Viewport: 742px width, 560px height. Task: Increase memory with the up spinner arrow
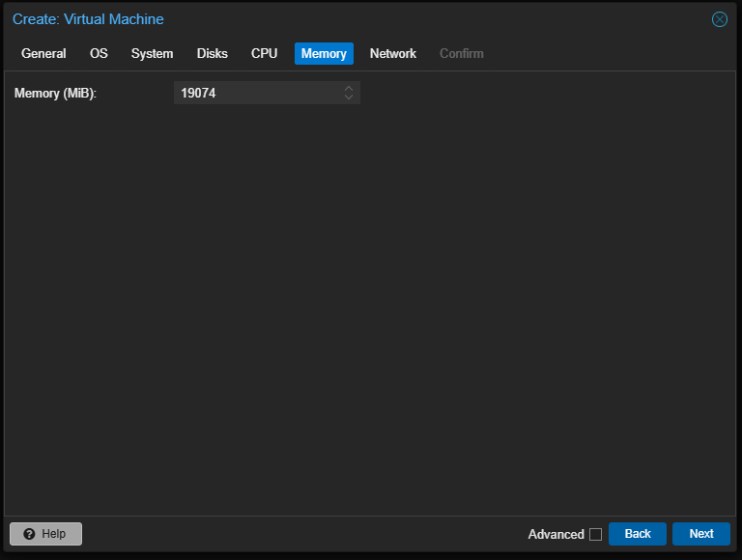pyautogui.click(x=349, y=88)
